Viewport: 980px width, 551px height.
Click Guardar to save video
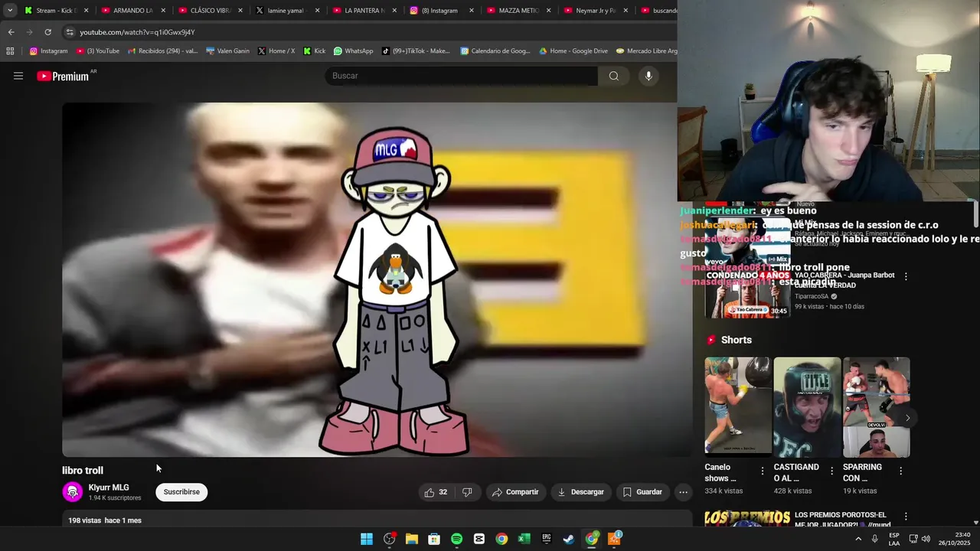[642, 492]
